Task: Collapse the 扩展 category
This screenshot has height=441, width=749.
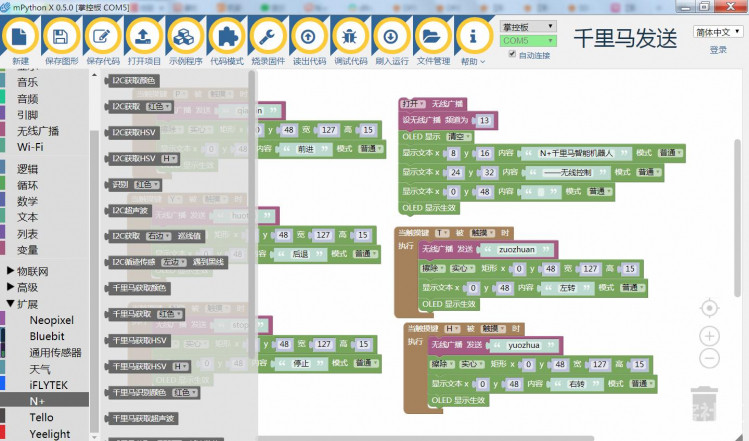Action: [22, 304]
